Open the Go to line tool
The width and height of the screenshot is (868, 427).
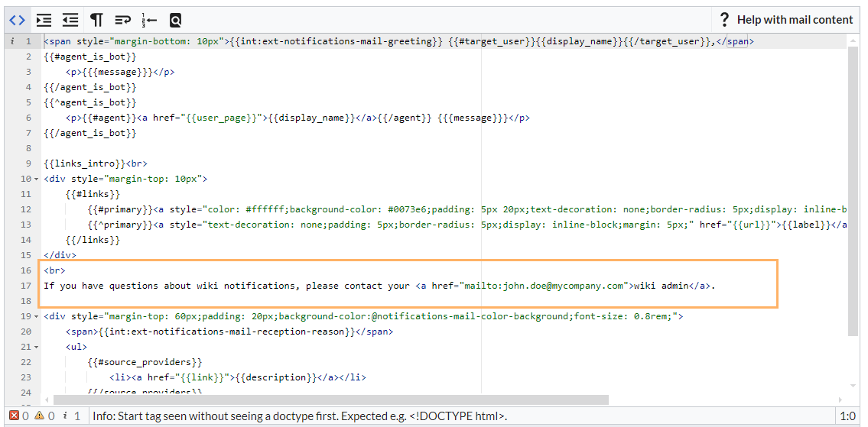149,21
